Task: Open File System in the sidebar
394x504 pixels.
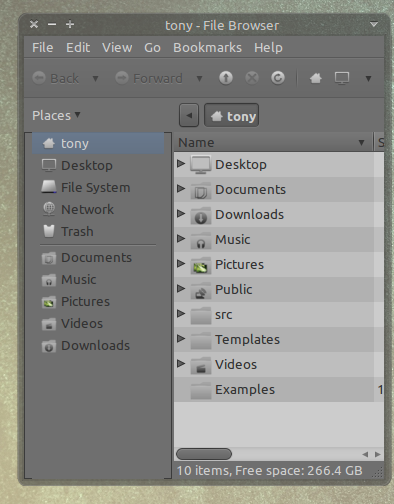Action: pos(98,187)
